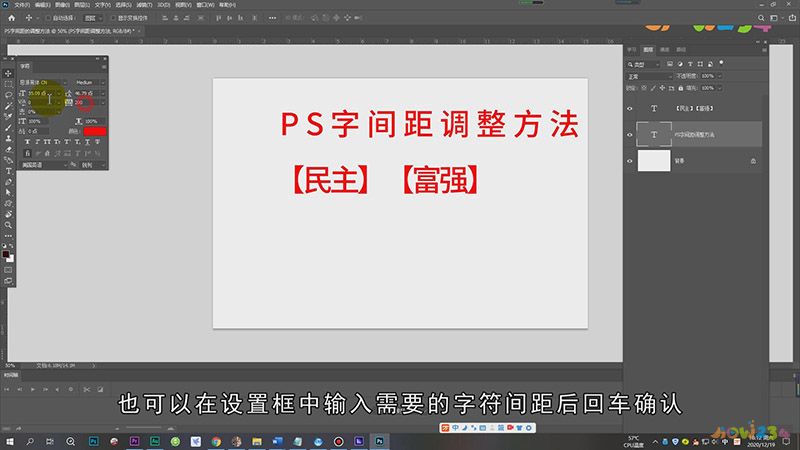Open the anti-aliasing dropdown in Character panel
The image size is (800, 450).
93,165
